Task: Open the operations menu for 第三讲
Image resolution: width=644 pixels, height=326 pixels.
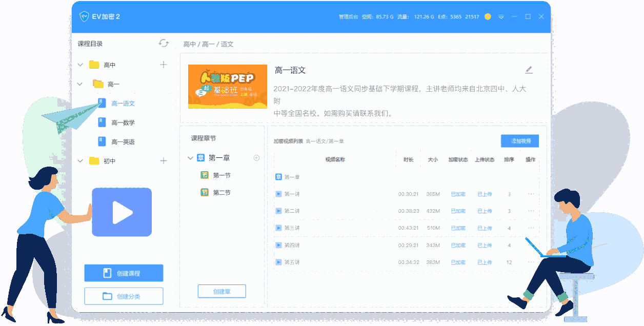Action: 530,228
